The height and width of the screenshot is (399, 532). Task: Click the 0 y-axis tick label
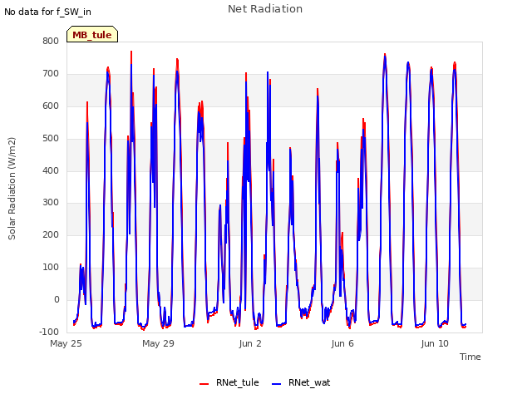pos(57,299)
